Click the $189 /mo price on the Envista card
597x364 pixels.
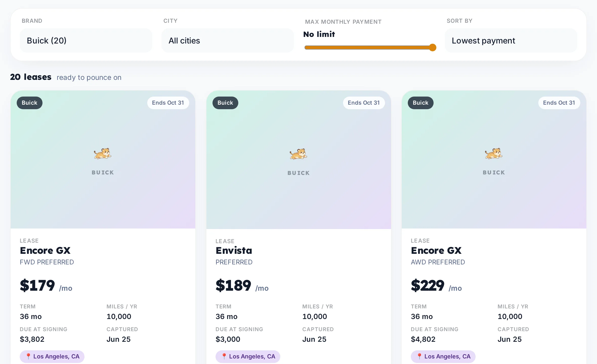pos(242,286)
